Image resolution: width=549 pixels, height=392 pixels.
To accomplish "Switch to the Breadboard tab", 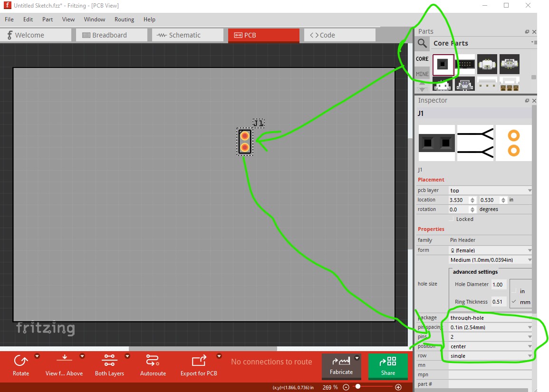I will tap(112, 35).
